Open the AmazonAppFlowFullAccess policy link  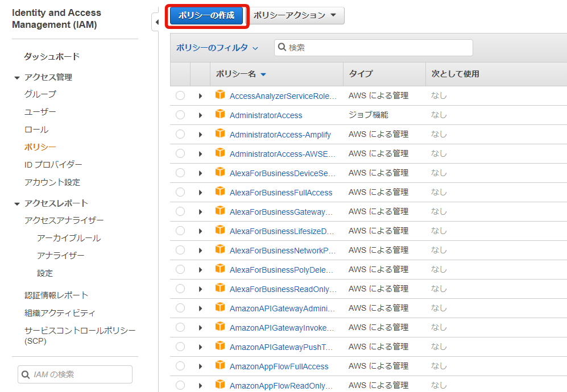(x=279, y=366)
